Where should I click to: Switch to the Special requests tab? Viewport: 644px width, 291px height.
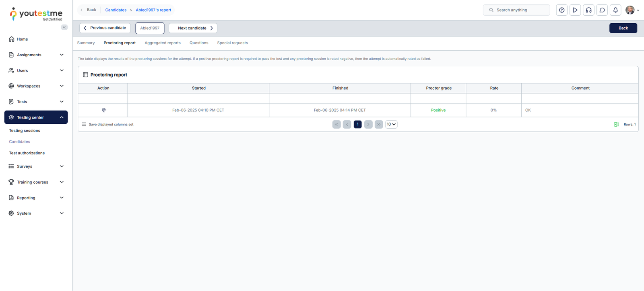[x=232, y=43]
